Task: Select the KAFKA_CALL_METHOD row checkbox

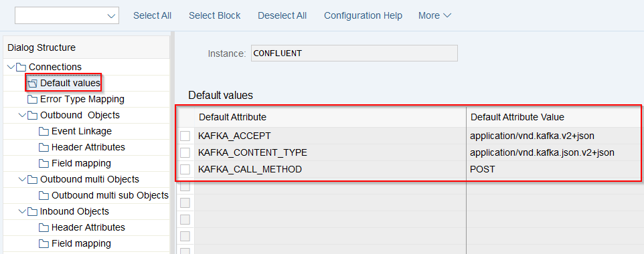Action: (185, 169)
